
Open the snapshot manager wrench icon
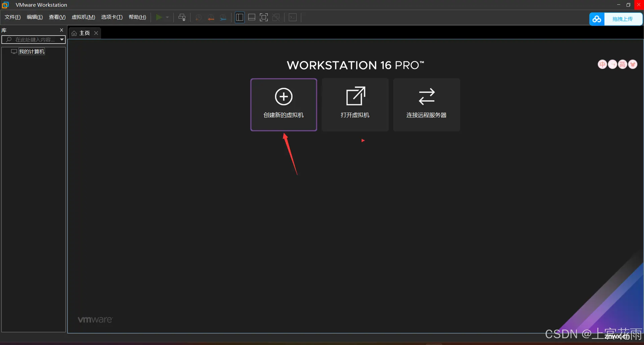tap(223, 17)
